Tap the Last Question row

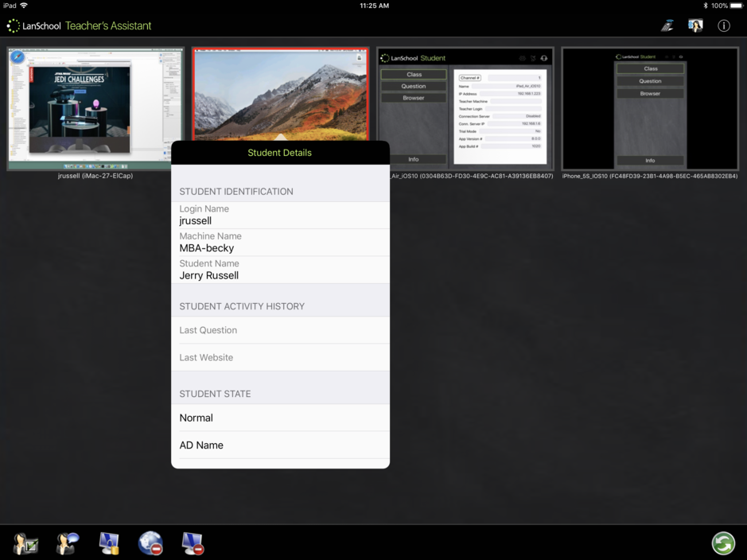point(280,330)
